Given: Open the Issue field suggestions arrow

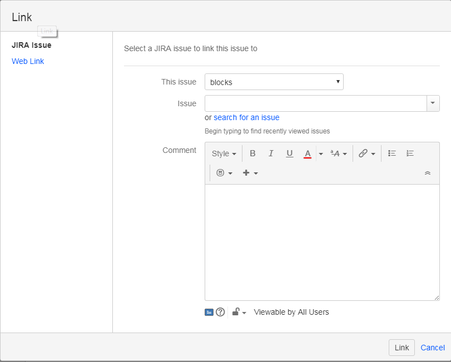Looking at the screenshot, I should point(433,103).
